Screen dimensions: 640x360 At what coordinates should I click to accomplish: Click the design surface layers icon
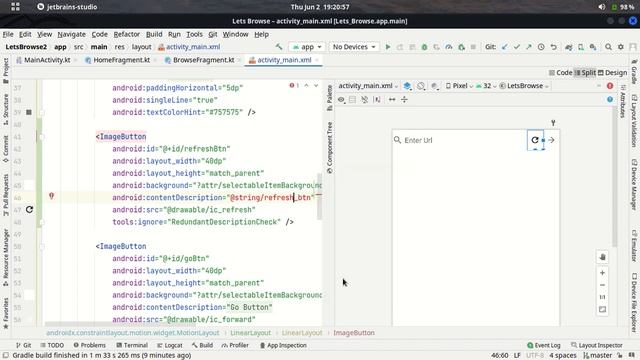click(x=407, y=86)
